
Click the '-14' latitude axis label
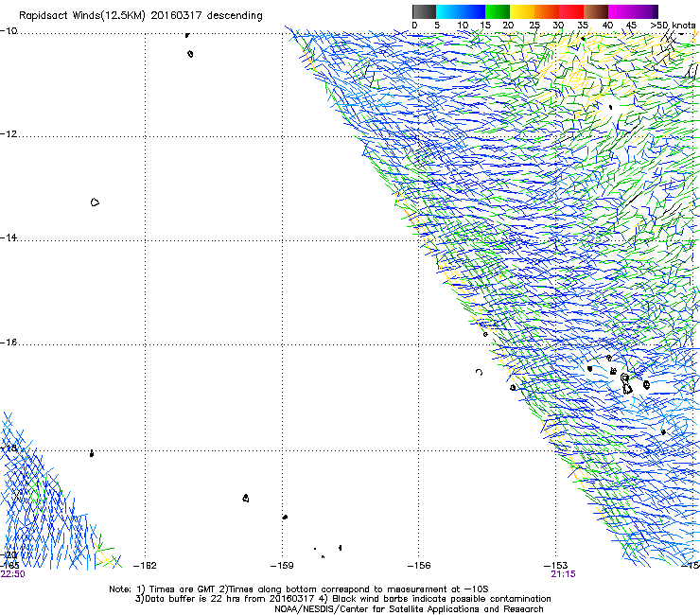point(9,237)
